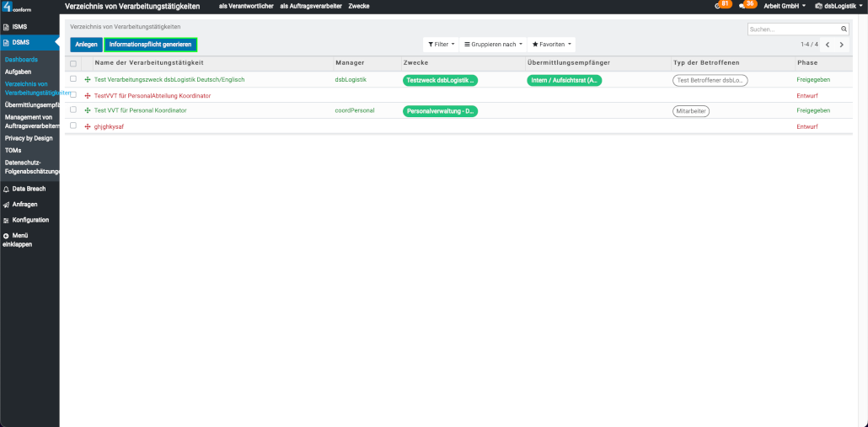The width and height of the screenshot is (868, 427).
Task: Open the als Auftragsverarbeiter top menu
Action: [x=309, y=6]
